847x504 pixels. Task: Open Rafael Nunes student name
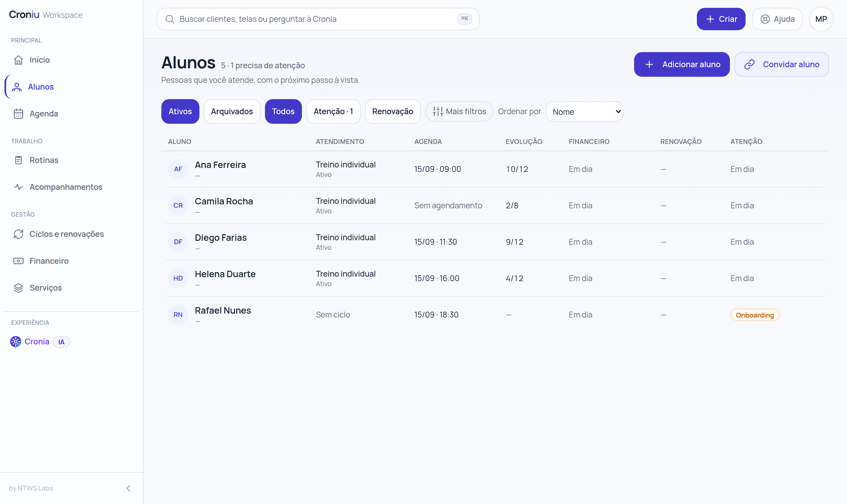pyautogui.click(x=223, y=311)
